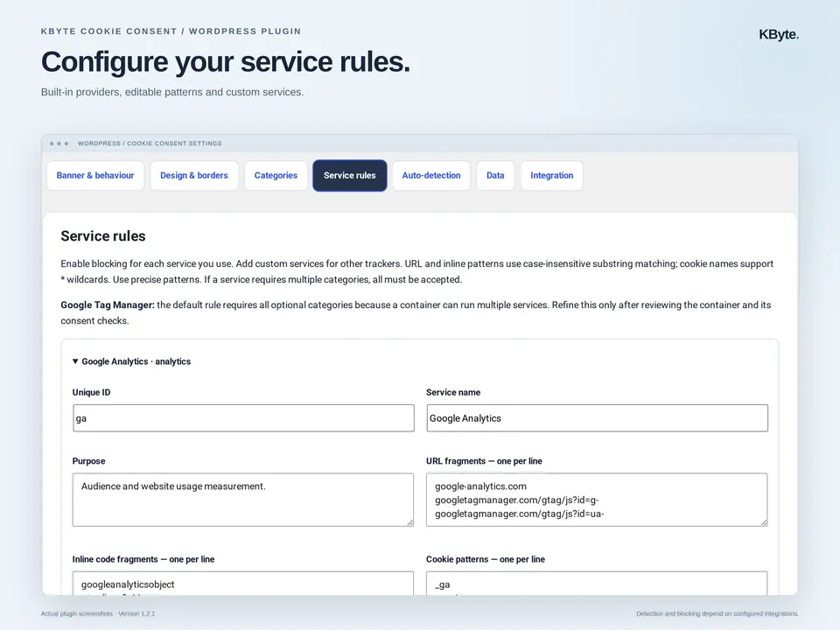Viewport: 840px width, 630px height.
Task: Open the Data tab
Action: click(495, 175)
